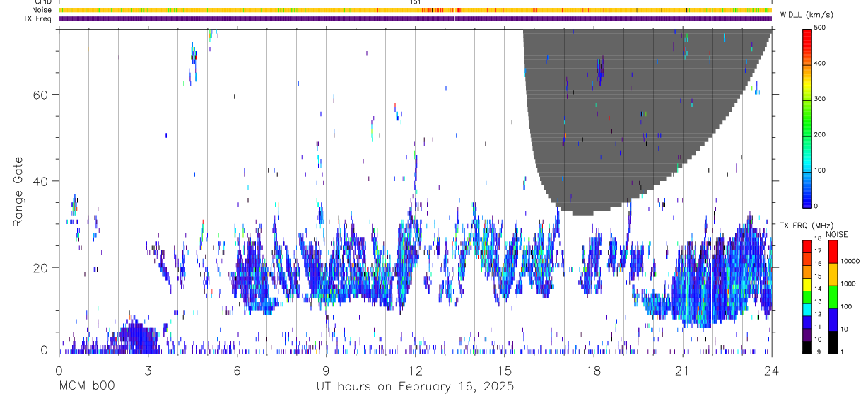Viewport: 868px width, 401px height.
Task: Click the 3 tick on the UT hours axis
Action: pos(148,370)
